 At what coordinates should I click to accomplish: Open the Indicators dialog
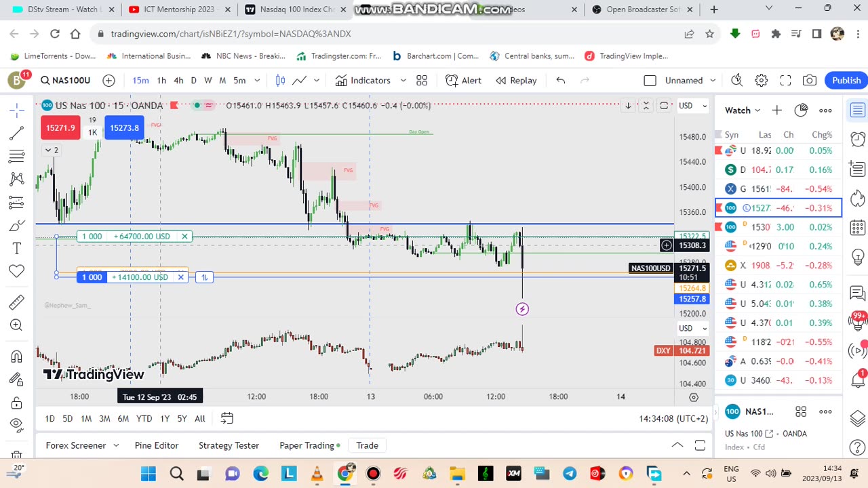(x=363, y=80)
